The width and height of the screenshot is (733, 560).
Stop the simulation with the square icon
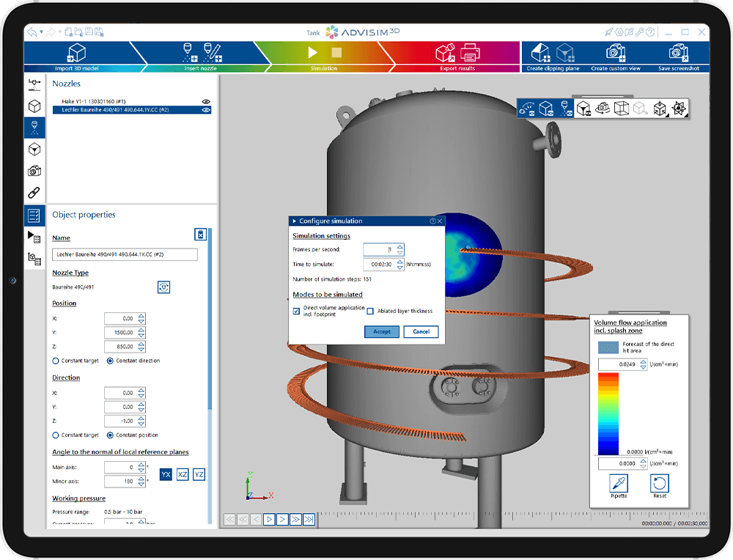[x=337, y=52]
